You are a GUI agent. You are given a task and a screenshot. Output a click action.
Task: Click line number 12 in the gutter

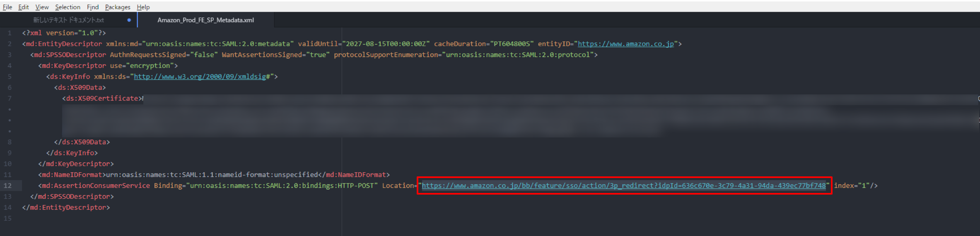(8, 185)
